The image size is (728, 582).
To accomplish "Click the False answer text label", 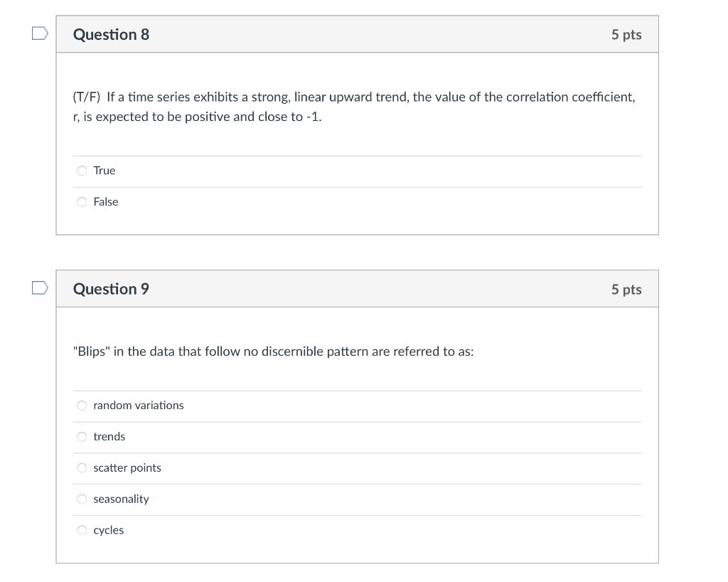I will pos(106,201).
